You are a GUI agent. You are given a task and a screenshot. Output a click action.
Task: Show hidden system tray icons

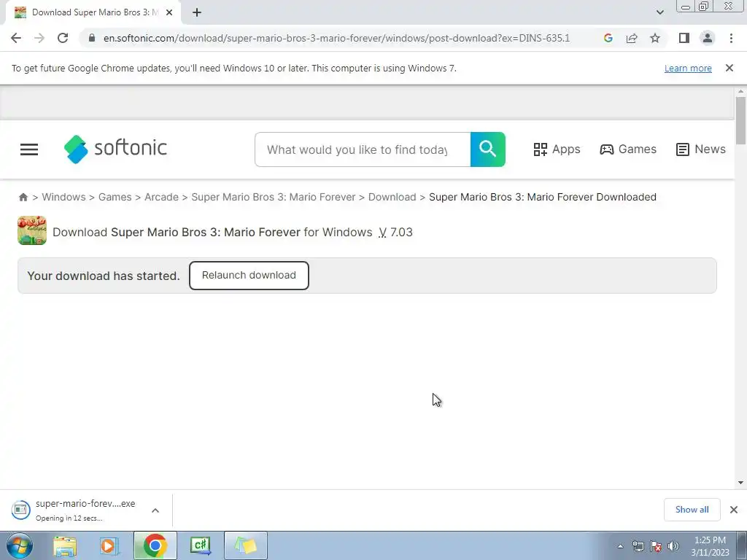(620, 546)
